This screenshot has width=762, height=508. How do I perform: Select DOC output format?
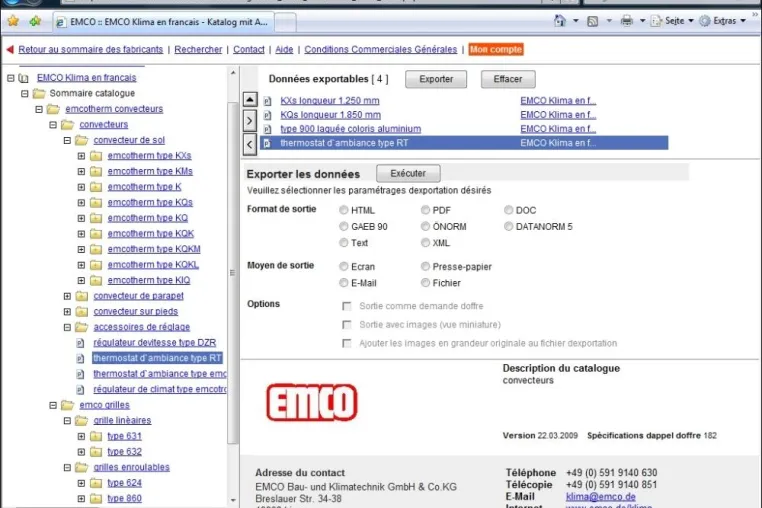click(508, 210)
